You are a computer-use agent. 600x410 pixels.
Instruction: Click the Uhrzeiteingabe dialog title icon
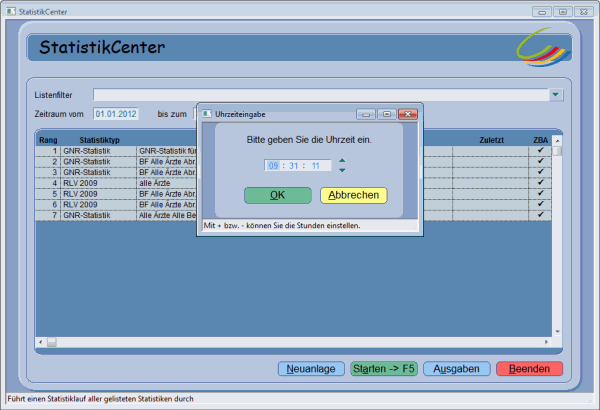click(207, 114)
